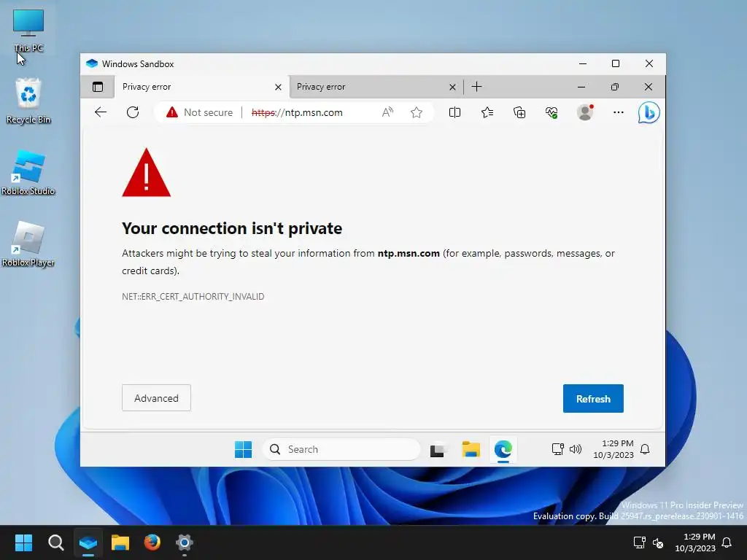This screenshot has height=560, width=747.
Task: Open Edge Settings and more menu
Action: click(619, 112)
